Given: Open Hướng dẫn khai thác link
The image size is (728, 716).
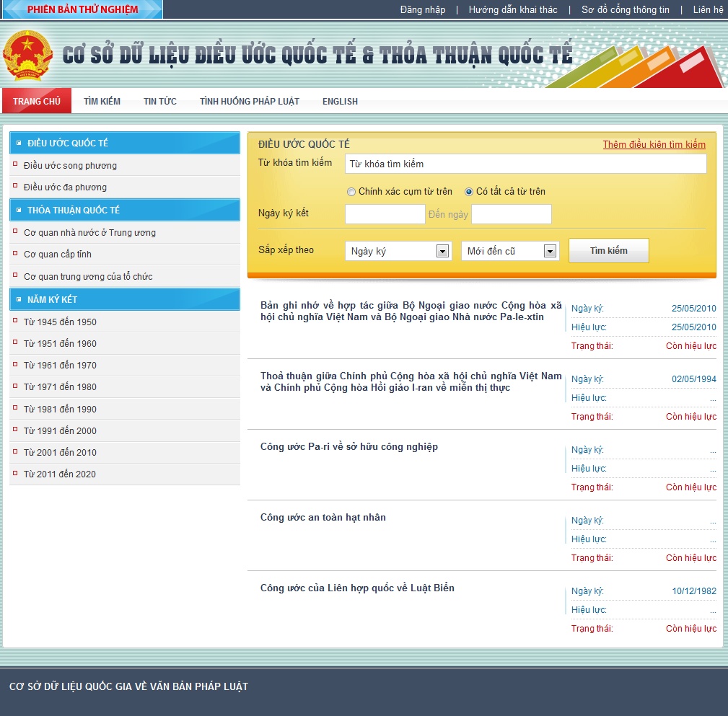Looking at the screenshot, I should click(512, 10).
